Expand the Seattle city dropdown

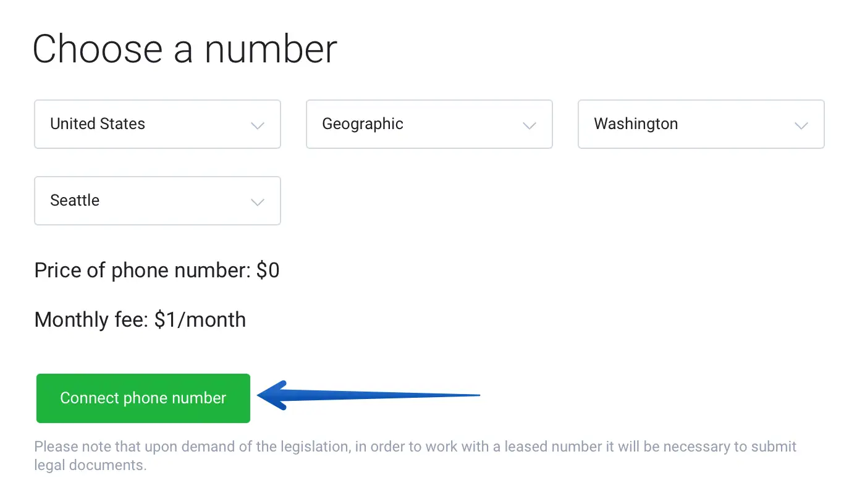(x=158, y=201)
